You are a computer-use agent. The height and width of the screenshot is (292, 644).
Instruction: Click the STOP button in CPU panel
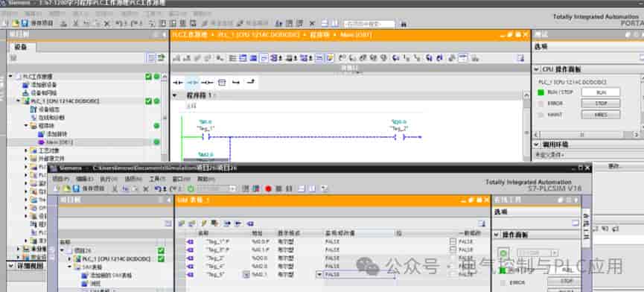601,104
